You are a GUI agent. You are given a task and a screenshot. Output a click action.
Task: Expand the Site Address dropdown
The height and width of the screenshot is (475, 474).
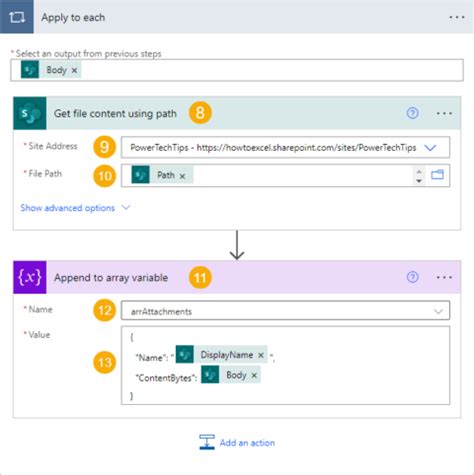[x=430, y=148]
